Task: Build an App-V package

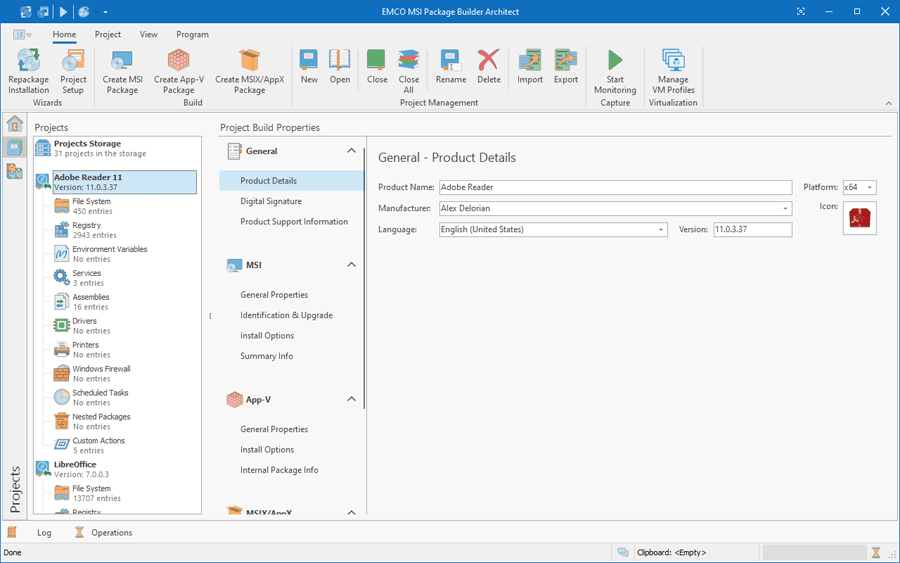Action: pos(179,71)
